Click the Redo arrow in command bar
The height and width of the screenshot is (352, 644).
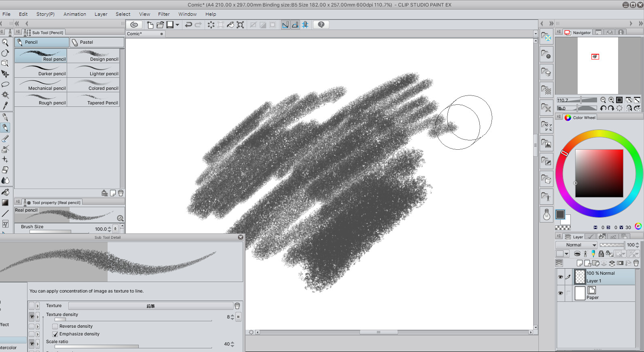click(x=198, y=25)
